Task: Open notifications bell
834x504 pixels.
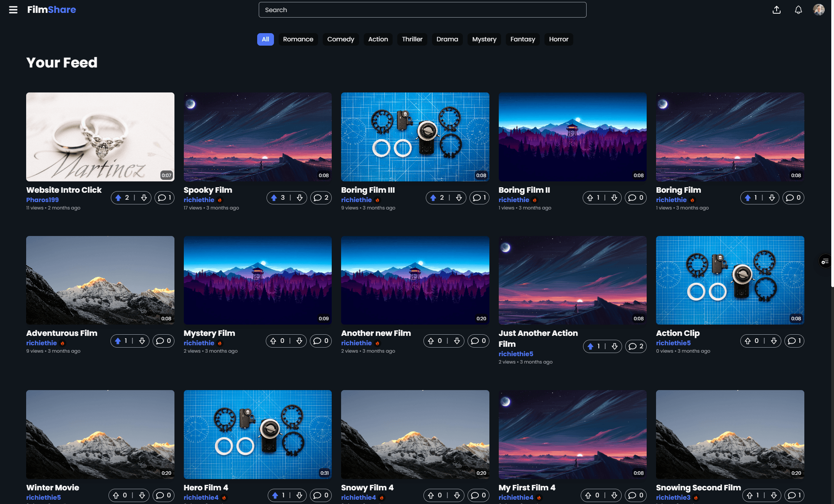Action: pyautogui.click(x=798, y=10)
